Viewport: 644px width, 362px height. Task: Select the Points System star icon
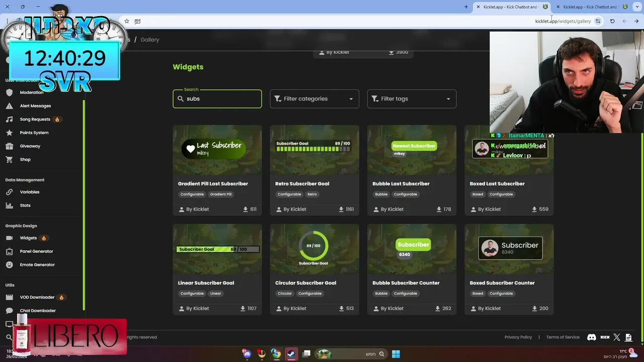point(9,133)
